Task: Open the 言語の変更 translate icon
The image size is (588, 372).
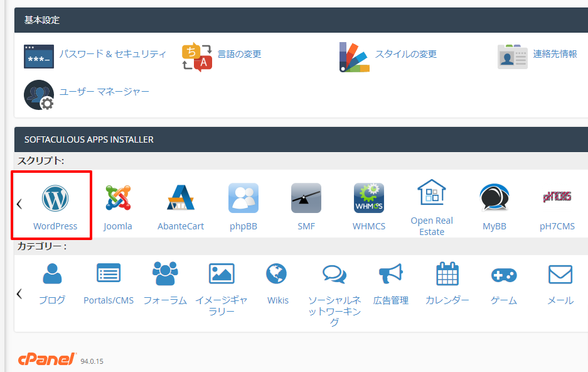Action: (197, 57)
